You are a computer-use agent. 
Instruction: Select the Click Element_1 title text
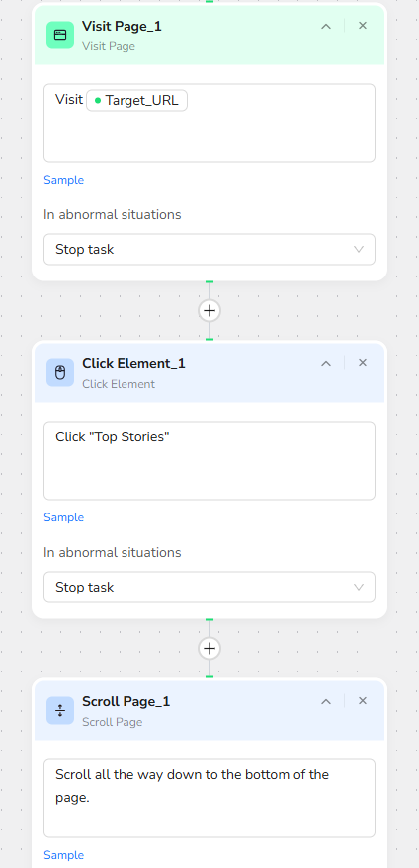(133, 363)
